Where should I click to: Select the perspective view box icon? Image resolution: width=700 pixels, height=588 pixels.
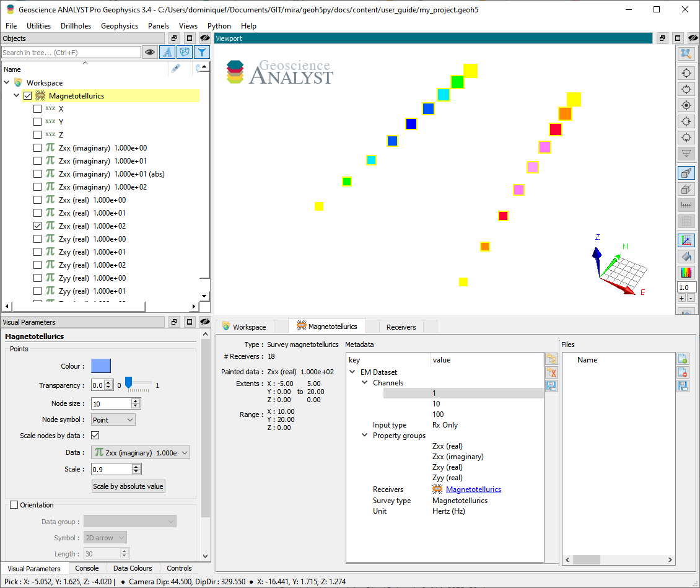(x=686, y=173)
